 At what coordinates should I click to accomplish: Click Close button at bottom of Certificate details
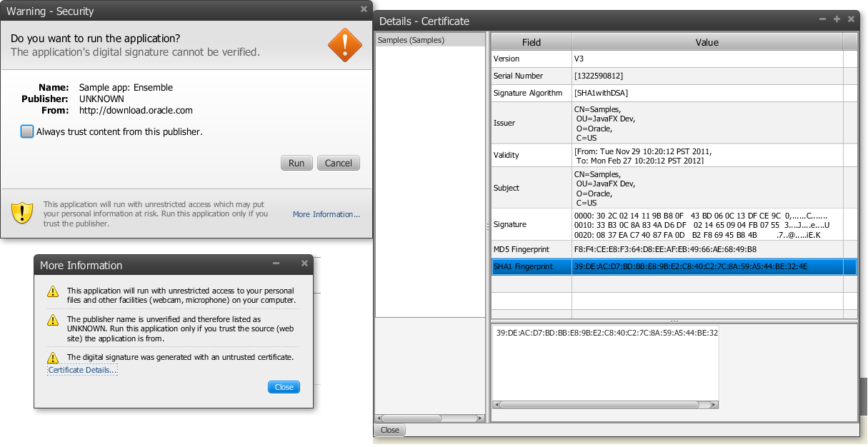(x=390, y=430)
